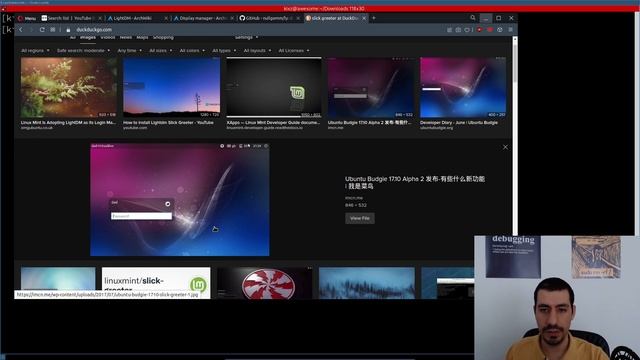Click the padlock site security icon
The height and width of the screenshot is (360, 640).
coord(68,30)
